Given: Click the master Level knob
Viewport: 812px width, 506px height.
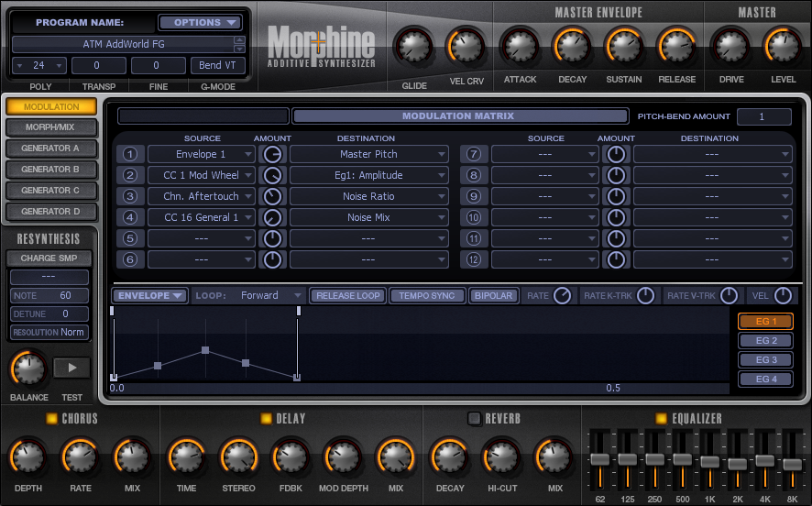Looking at the screenshot, I should tap(783, 47).
